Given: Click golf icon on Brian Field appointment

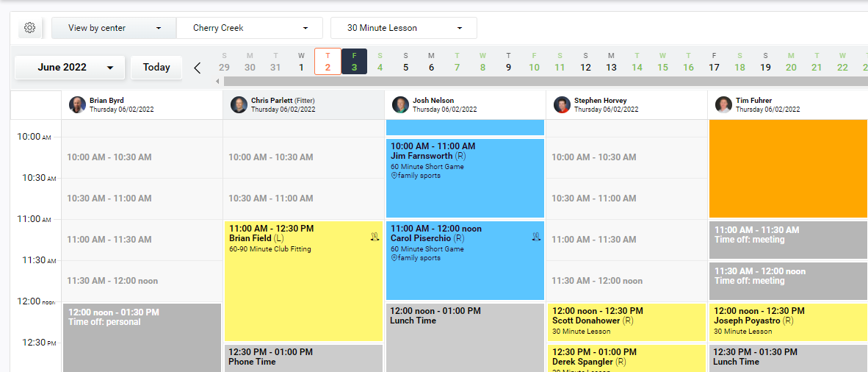Looking at the screenshot, I should tap(375, 237).
